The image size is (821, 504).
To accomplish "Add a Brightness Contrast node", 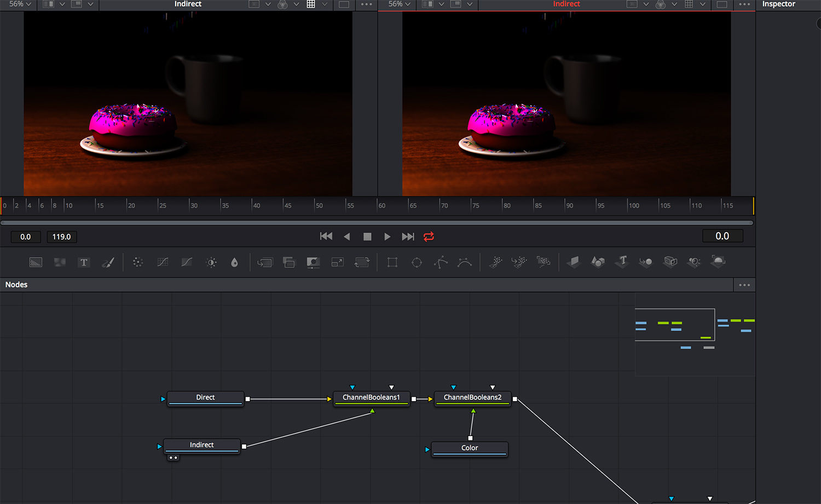I will 211,263.
